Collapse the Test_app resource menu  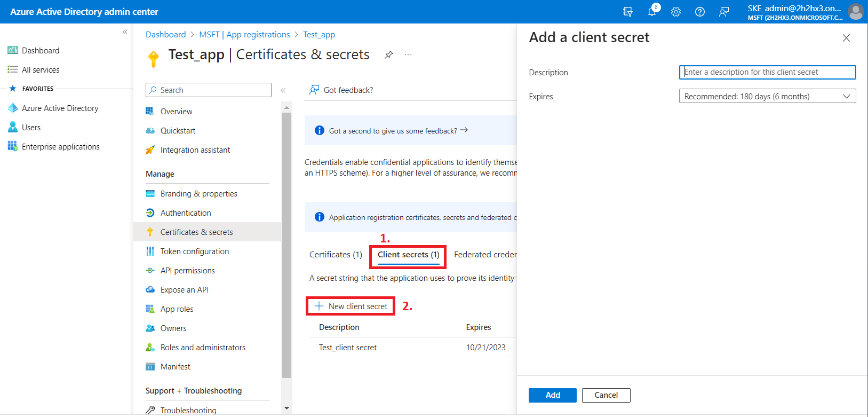coord(283,90)
